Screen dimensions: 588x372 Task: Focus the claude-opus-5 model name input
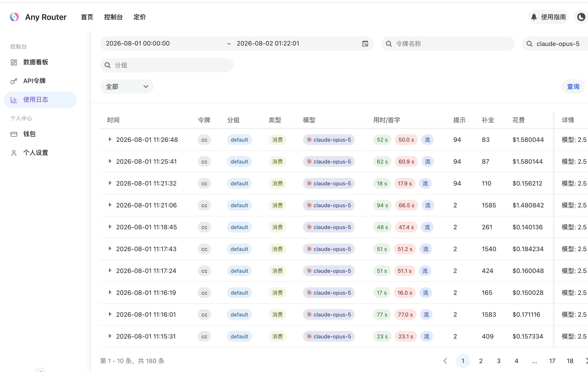pyautogui.click(x=555, y=44)
